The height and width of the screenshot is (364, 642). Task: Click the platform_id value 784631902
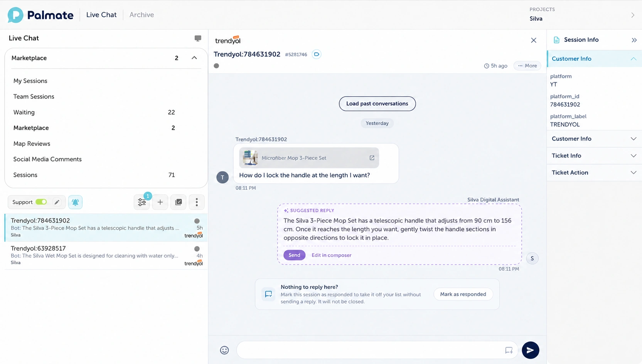coord(565,104)
